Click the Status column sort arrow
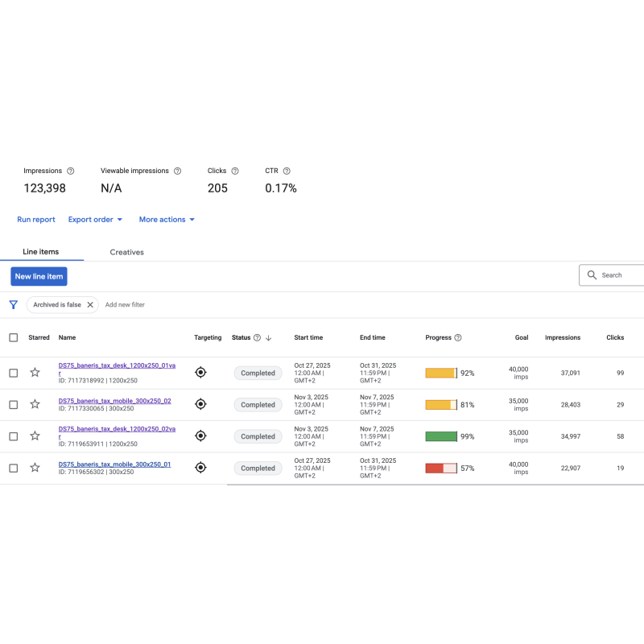 pyautogui.click(x=268, y=338)
